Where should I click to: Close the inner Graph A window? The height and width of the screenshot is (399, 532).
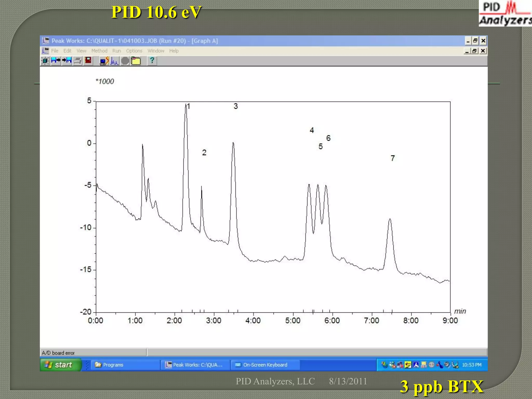click(x=483, y=51)
